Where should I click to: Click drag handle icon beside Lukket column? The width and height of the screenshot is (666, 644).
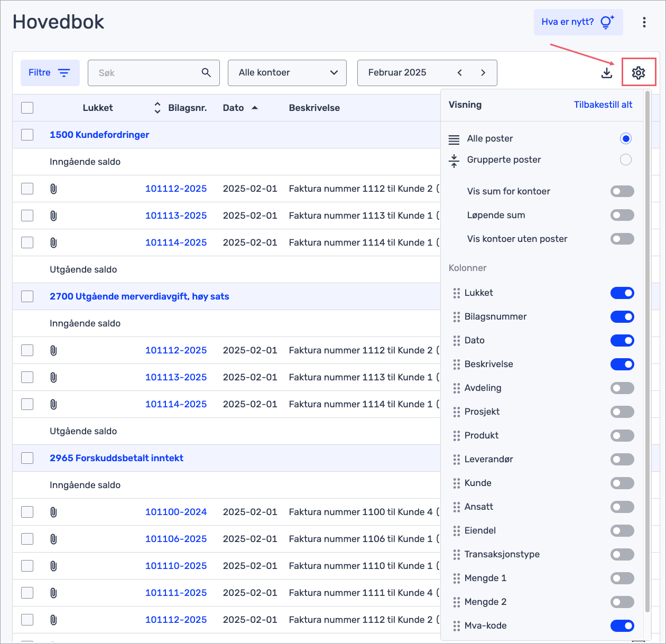tap(457, 293)
